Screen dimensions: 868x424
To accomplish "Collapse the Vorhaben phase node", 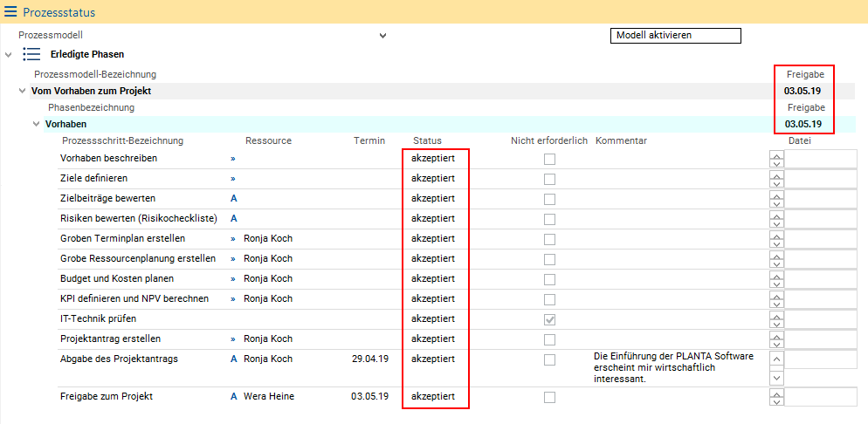I will click(36, 124).
